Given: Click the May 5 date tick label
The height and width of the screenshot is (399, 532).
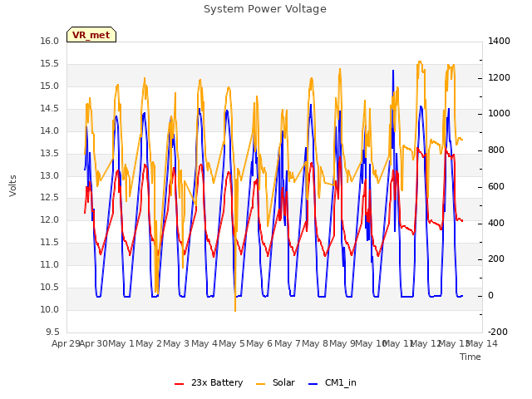Looking at the screenshot, I should click(x=232, y=343).
